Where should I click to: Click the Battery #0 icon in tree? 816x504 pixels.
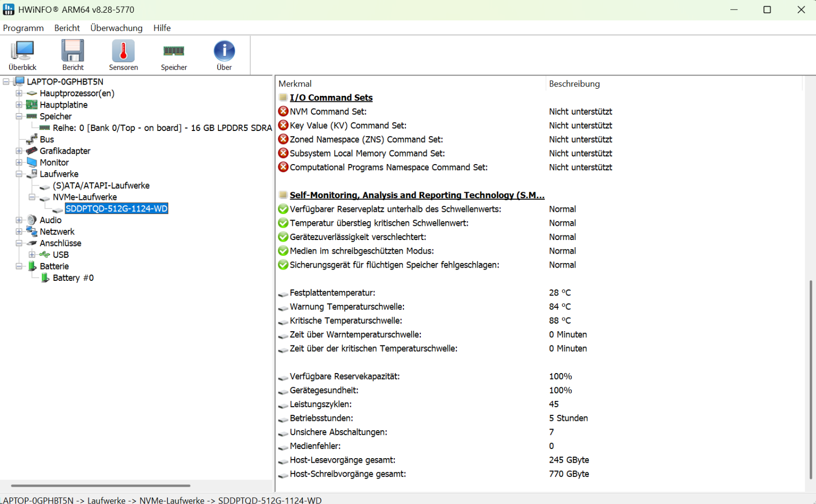45,278
